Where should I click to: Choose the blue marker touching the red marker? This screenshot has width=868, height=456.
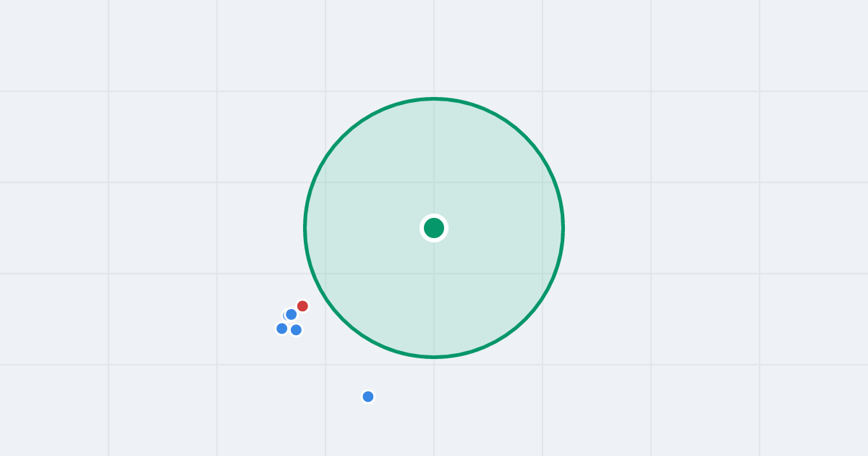[x=292, y=315]
